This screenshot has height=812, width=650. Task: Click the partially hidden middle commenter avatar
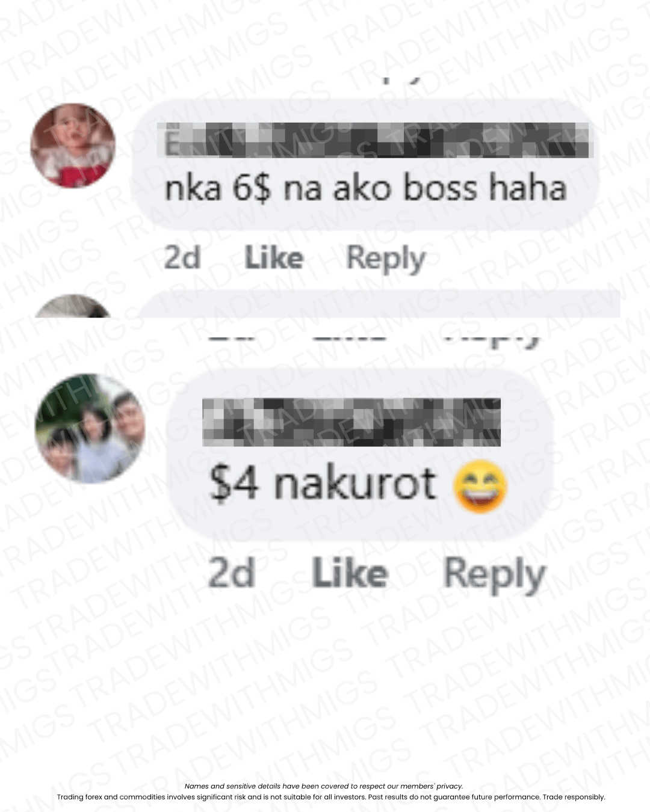[73, 306]
